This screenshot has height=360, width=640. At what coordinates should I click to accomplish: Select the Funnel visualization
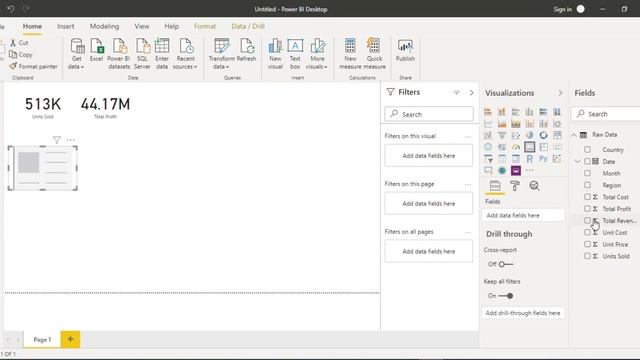[502, 135]
